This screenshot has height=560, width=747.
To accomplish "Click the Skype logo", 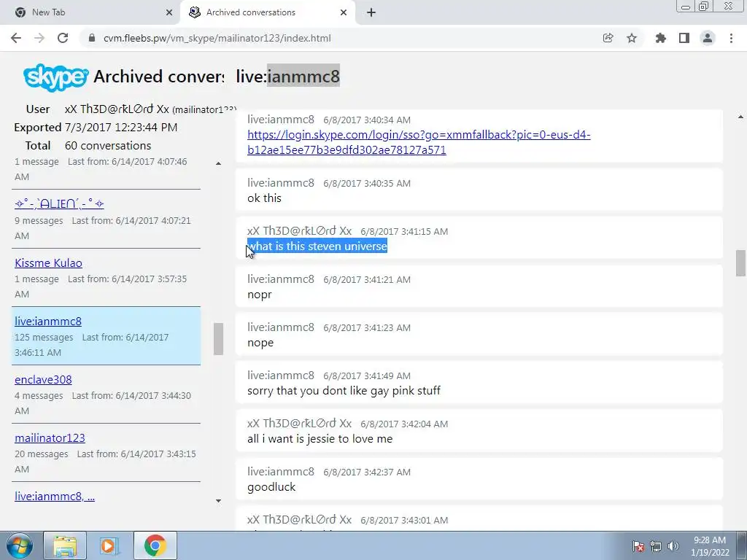I will point(55,77).
